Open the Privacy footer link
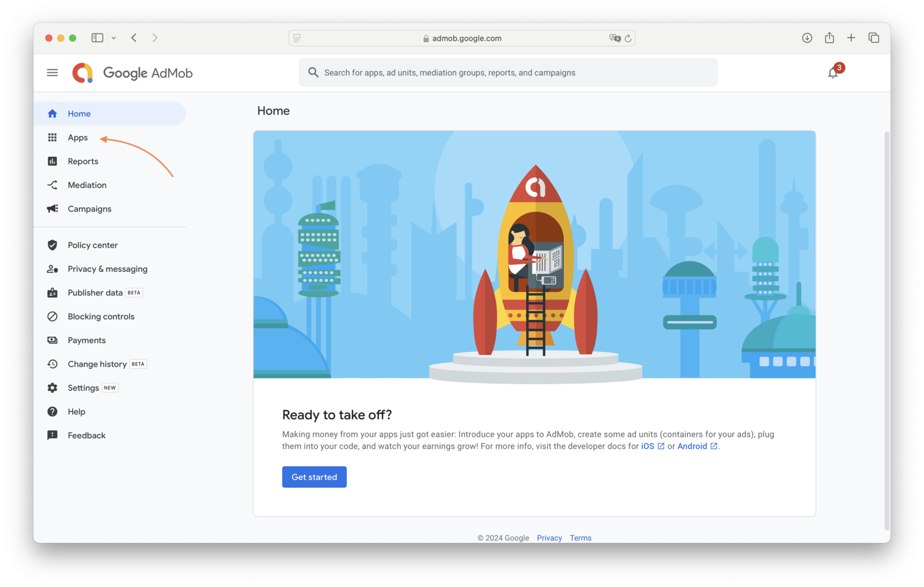The width and height of the screenshot is (924, 587). (549, 538)
